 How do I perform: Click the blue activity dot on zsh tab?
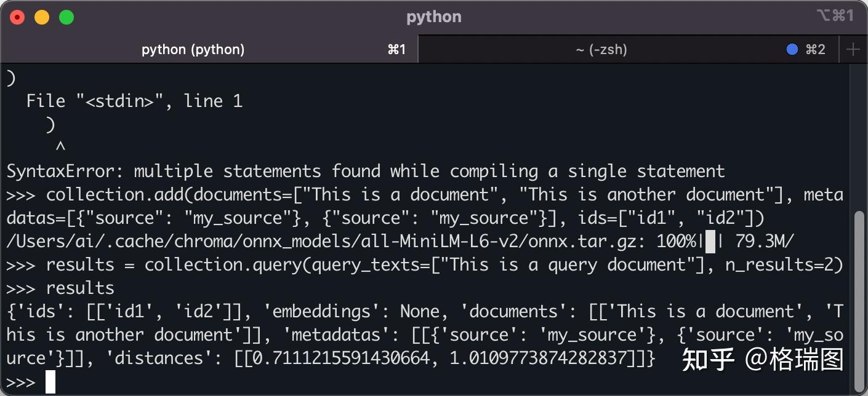click(792, 50)
